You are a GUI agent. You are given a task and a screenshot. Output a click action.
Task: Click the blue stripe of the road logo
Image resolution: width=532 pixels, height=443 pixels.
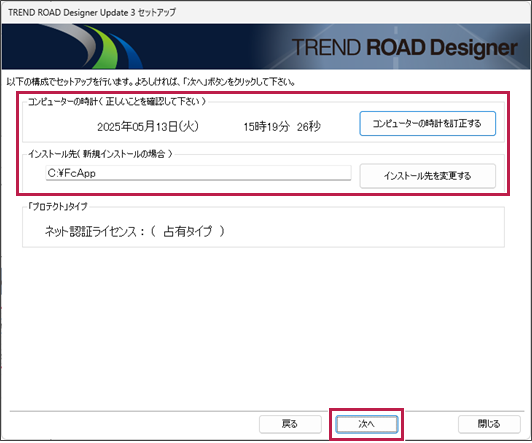(127, 51)
